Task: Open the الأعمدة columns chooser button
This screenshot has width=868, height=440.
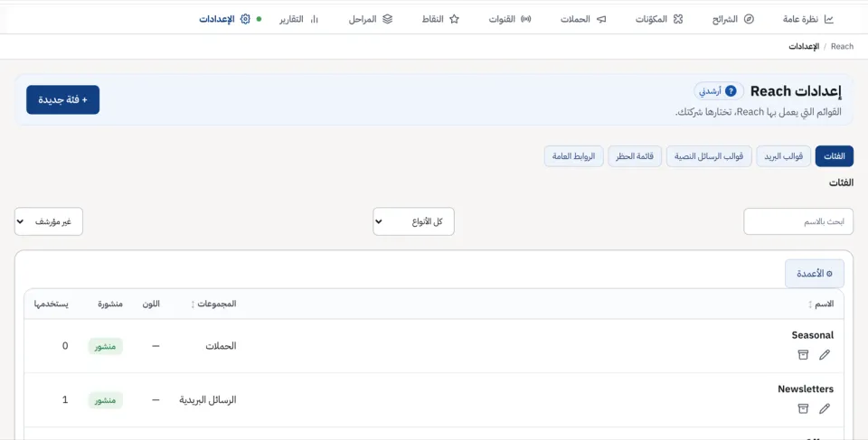Action: pos(815,274)
